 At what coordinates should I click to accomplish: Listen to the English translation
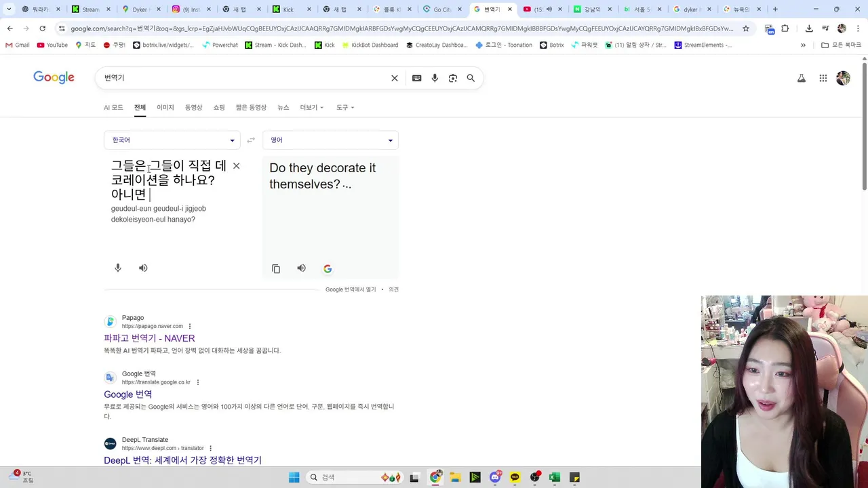[302, 268]
